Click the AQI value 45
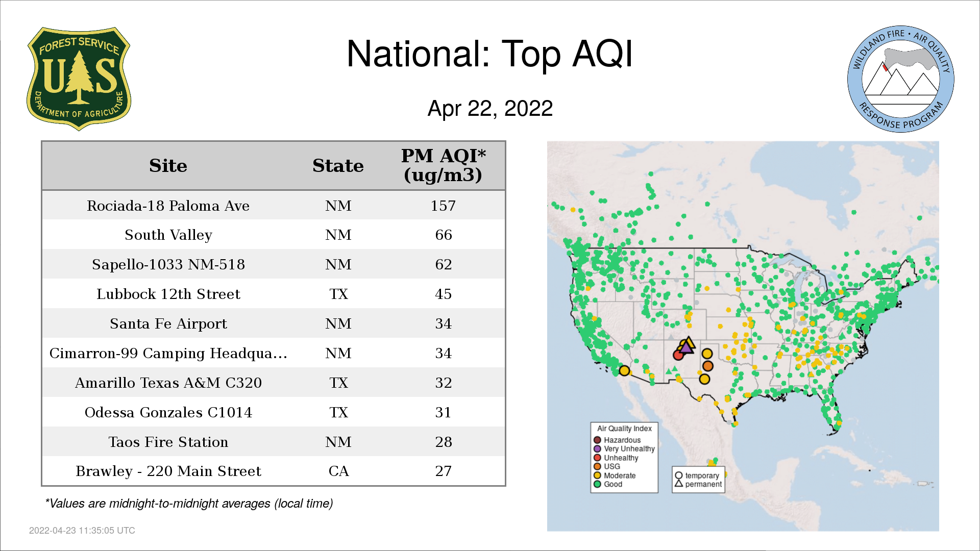 coord(444,294)
